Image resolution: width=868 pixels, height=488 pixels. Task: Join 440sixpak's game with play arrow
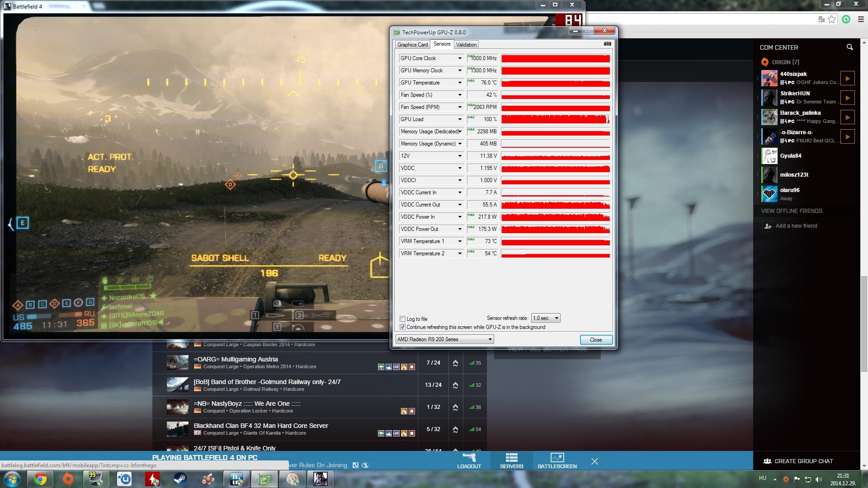[847, 78]
